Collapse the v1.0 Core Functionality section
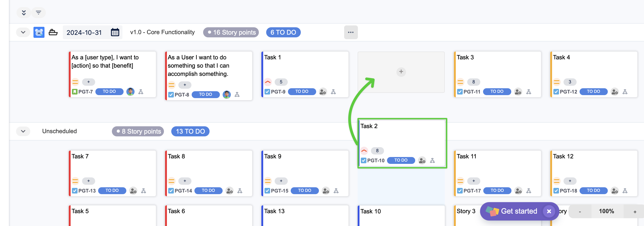 point(23,32)
